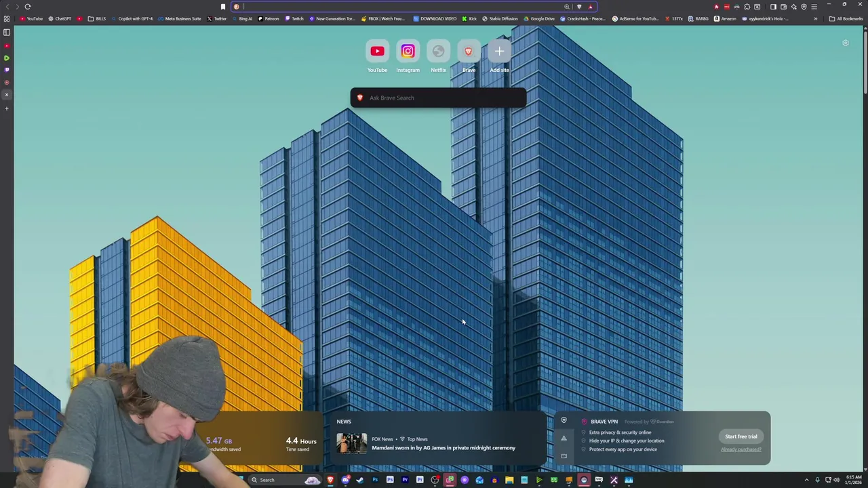The image size is (868, 488).
Task: Open the ChatGPT bookmark
Action: (60, 19)
